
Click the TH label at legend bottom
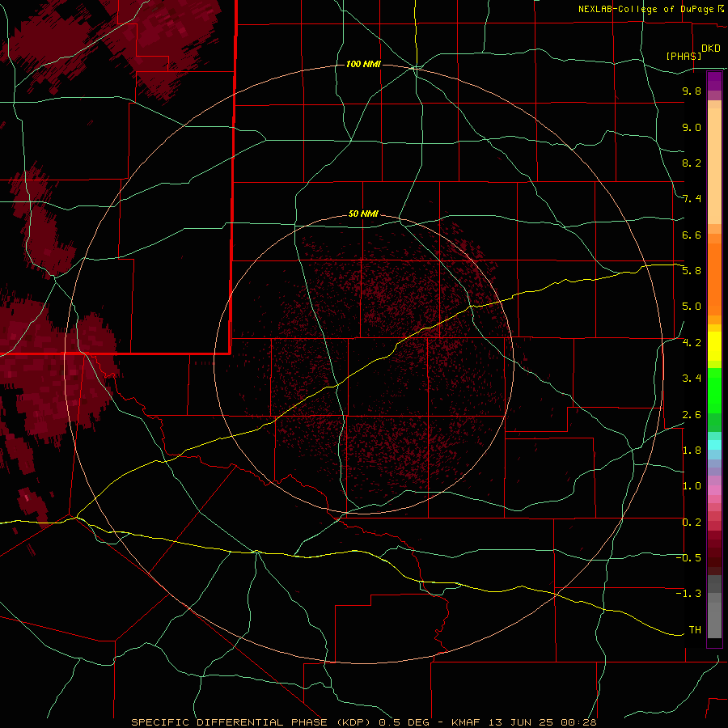(x=695, y=630)
